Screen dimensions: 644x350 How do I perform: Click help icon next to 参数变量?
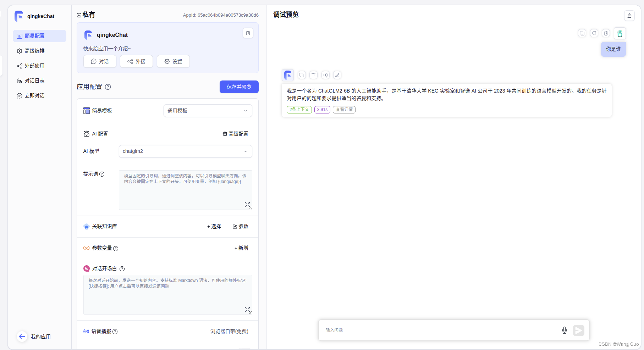(116, 249)
